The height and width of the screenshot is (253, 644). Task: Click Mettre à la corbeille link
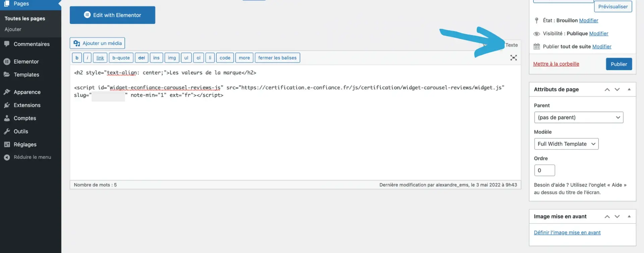[556, 64]
